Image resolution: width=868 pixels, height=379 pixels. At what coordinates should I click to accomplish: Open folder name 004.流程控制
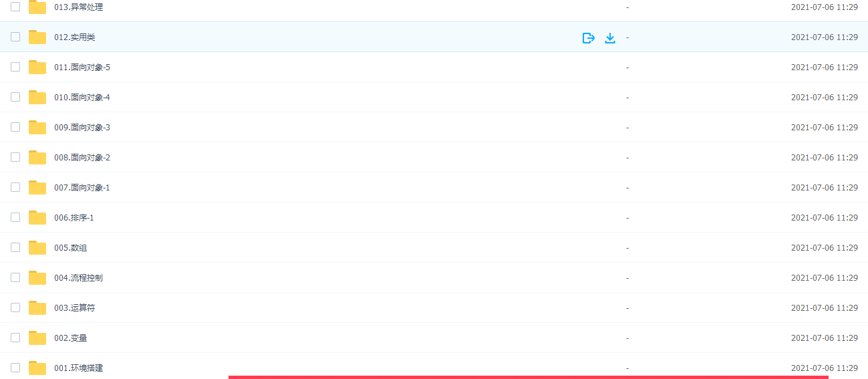point(79,278)
